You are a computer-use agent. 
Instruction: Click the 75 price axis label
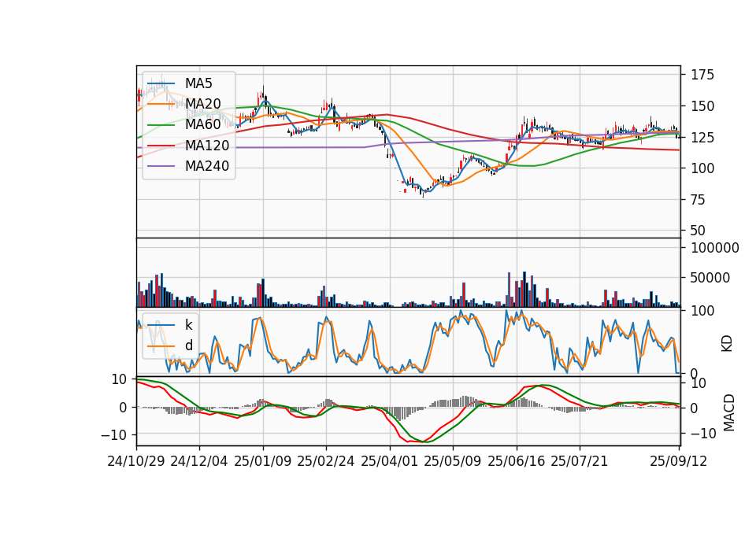[699, 199]
